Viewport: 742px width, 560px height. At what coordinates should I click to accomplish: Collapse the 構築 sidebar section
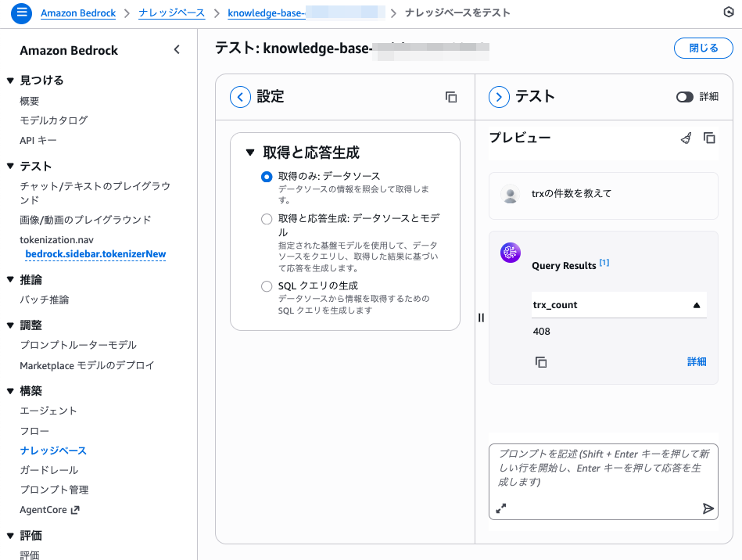coord(8,390)
